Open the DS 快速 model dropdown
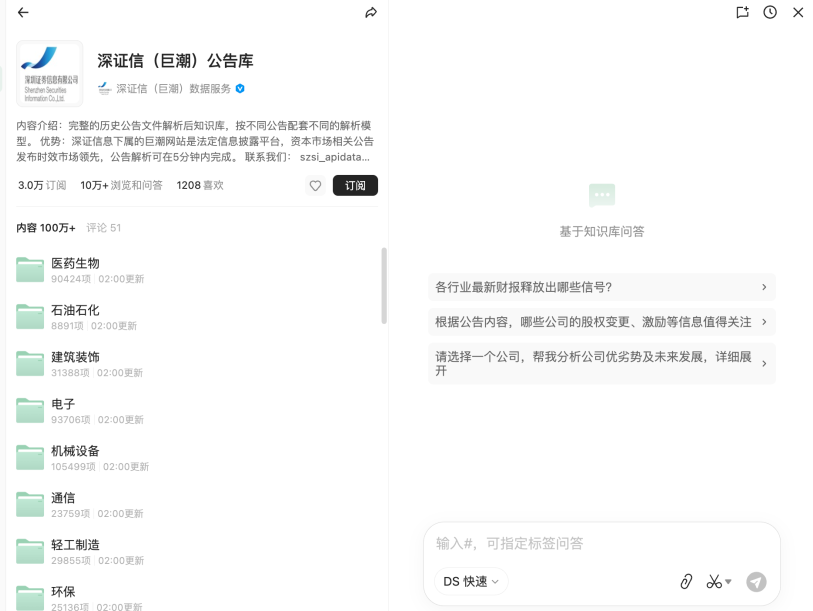Screen dimensions: 813x611 pos(471,581)
